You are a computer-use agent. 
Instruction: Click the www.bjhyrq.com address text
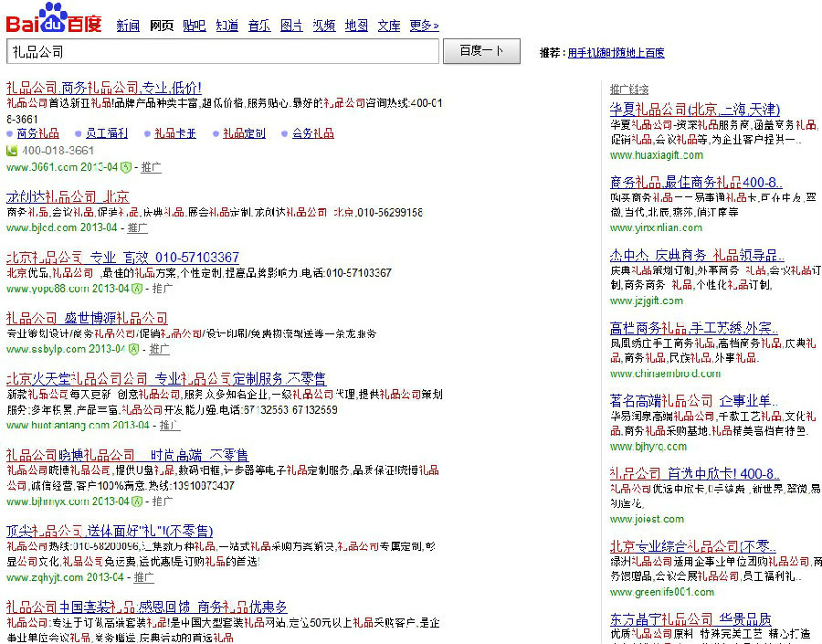tap(648, 447)
